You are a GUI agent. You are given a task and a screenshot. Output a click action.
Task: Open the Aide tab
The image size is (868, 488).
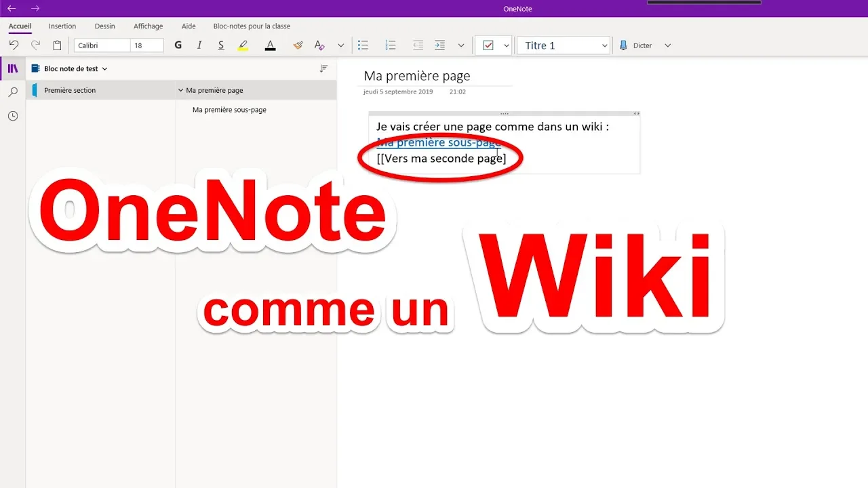tap(189, 26)
